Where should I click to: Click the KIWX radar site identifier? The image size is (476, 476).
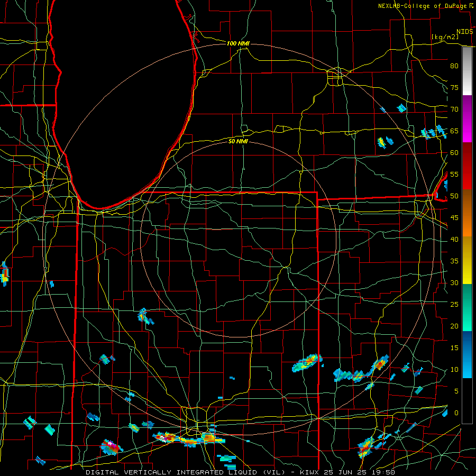(310, 472)
